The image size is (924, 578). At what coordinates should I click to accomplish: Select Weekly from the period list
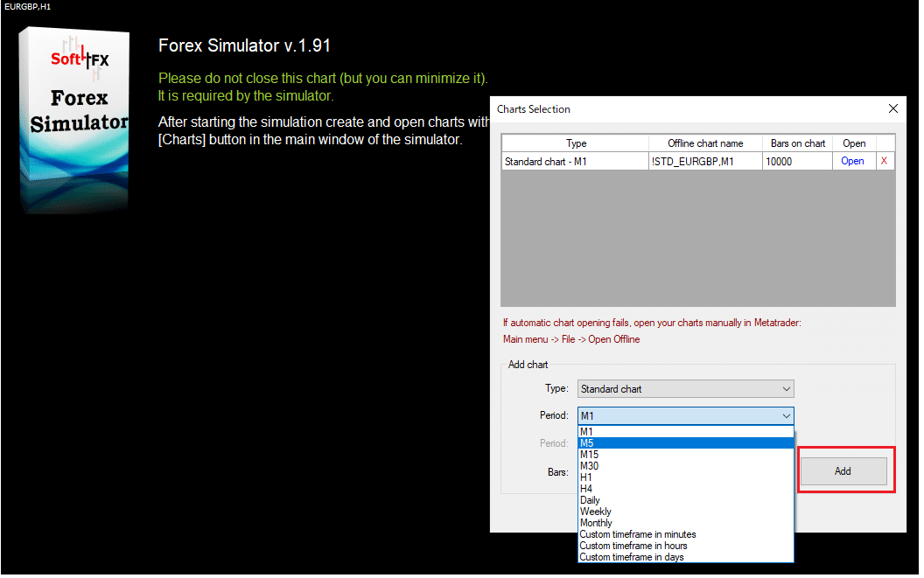(x=685, y=512)
